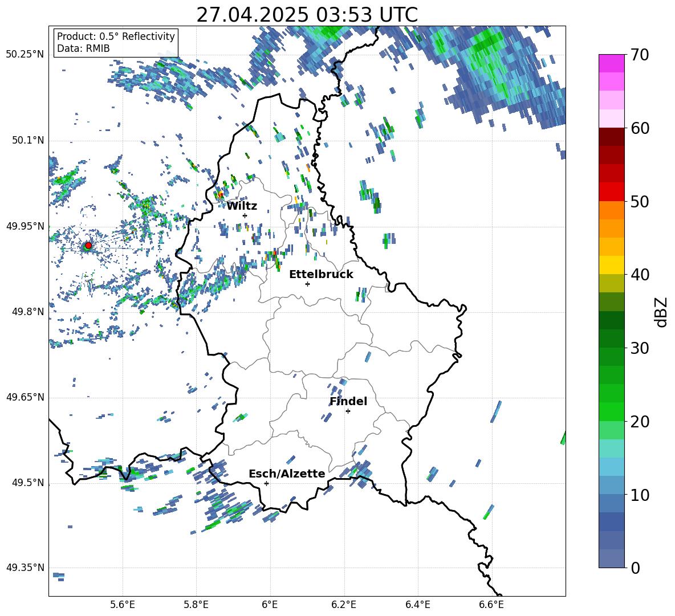The height and width of the screenshot is (616, 675).
Task: Click the Ettelbruck station cross marker
Action: click(307, 284)
